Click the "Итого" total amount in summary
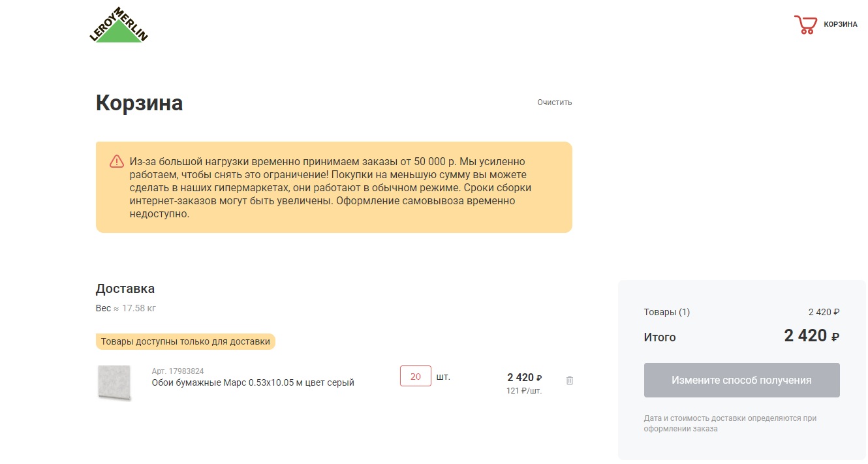868x464 pixels. click(811, 336)
